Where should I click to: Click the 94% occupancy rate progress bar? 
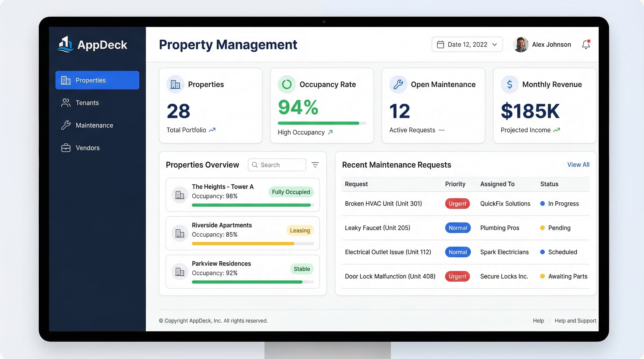click(322, 123)
